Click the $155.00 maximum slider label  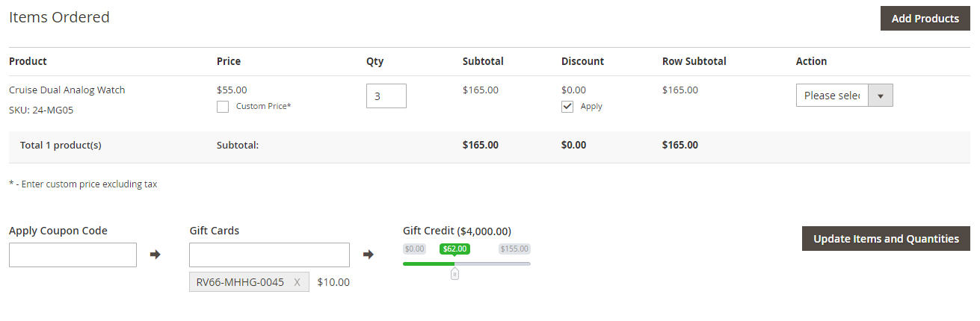[514, 249]
